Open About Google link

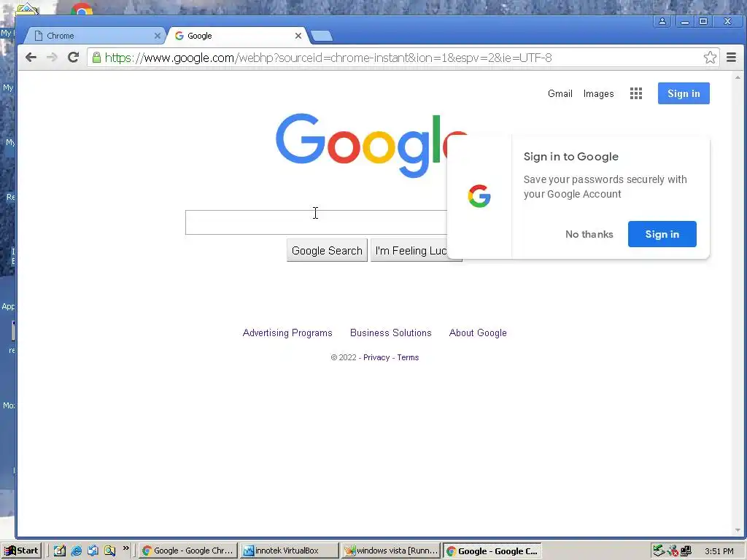coord(478,332)
